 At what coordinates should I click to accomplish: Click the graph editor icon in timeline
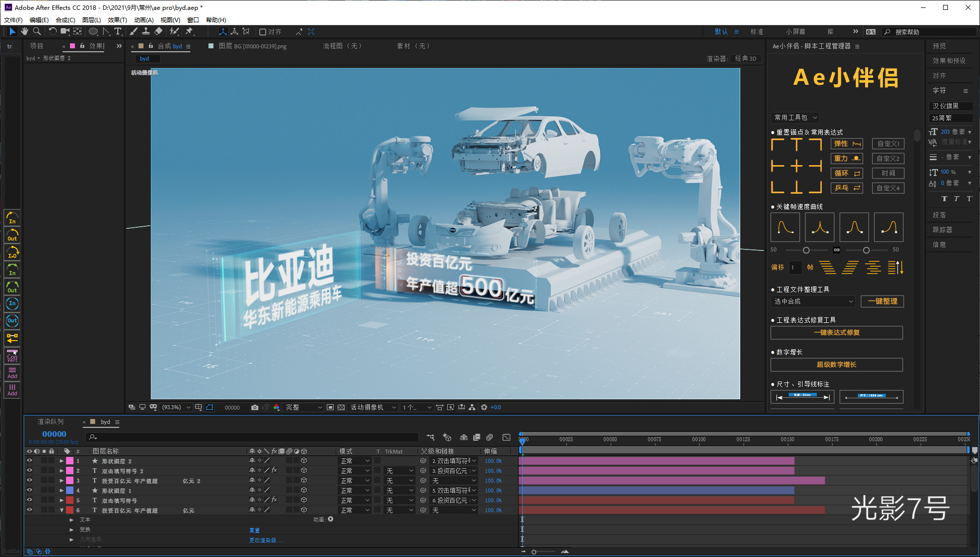pyautogui.click(x=506, y=437)
